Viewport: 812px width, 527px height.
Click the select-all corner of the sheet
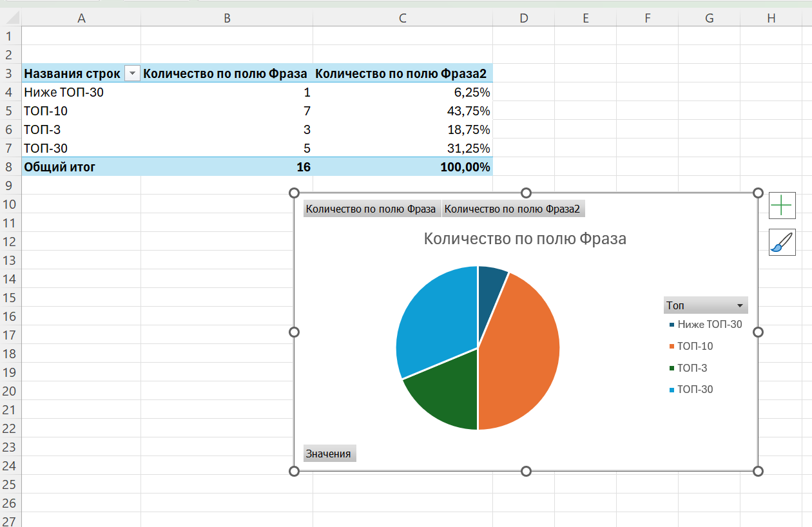coord(10,18)
